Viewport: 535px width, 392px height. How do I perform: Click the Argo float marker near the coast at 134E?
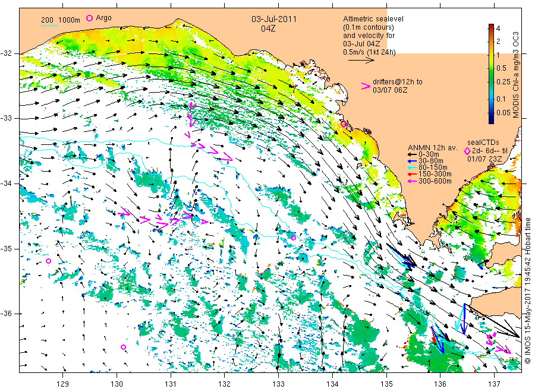tap(344, 125)
